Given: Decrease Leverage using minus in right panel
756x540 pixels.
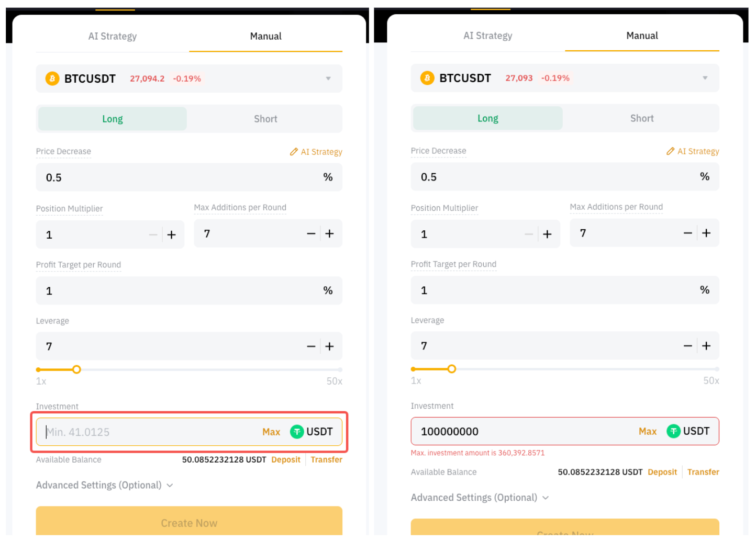Looking at the screenshot, I should point(687,346).
